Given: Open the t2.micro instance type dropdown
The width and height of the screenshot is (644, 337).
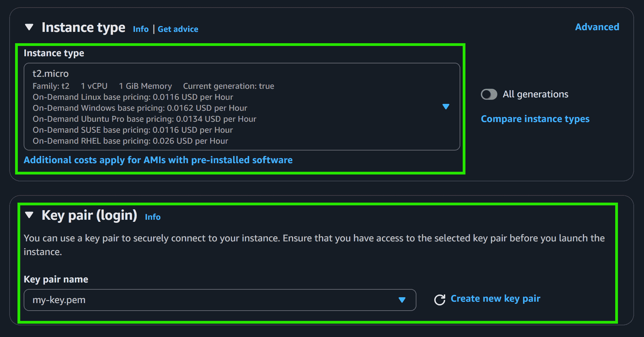Looking at the screenshot, I should coord(242,107).
